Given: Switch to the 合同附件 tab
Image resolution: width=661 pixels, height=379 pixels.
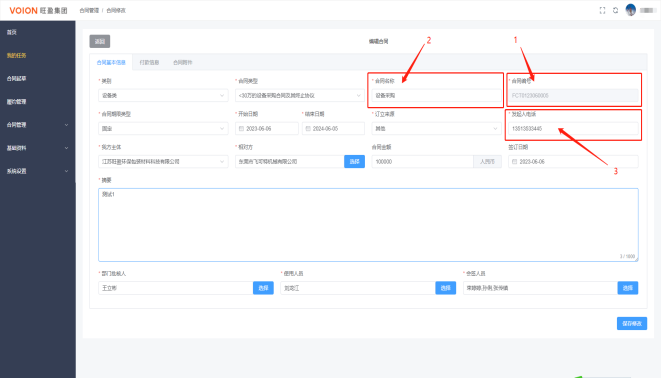Looking at the screenshot, I should point(183,62).
